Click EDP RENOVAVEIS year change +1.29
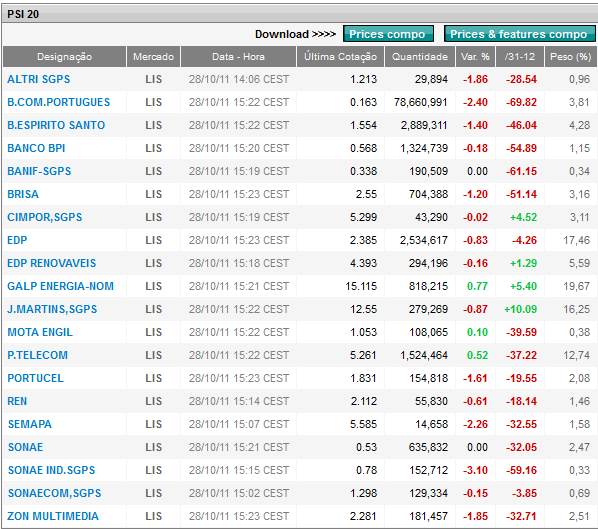598x529 pixels. [524, 263]
